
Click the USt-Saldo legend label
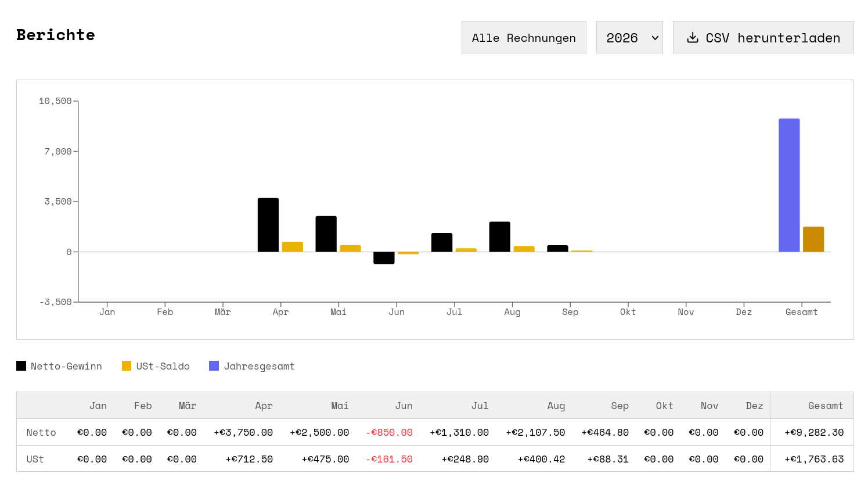pos(163,366)
